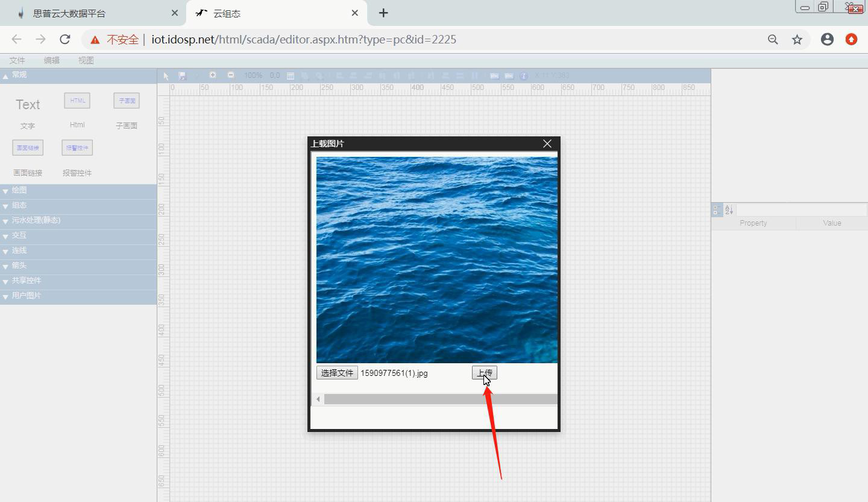Image resolution: width=868 pixels, height=502 pixels.
Task: Reload the browser page
Action: point(65,40)
